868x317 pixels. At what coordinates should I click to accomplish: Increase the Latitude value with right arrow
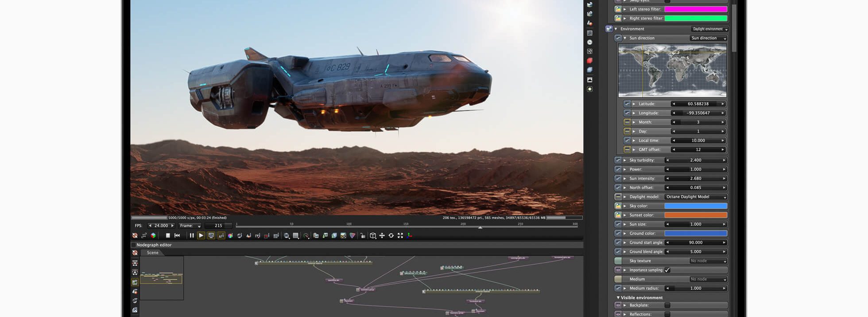click(x=723, y=104)
